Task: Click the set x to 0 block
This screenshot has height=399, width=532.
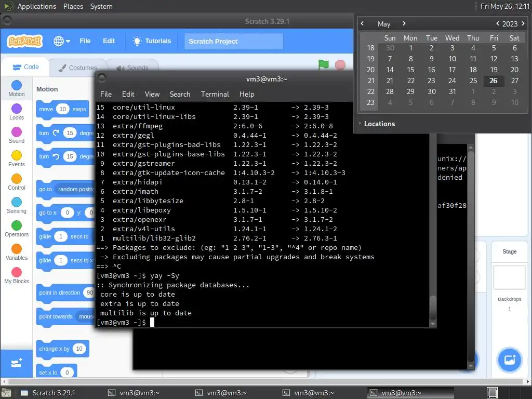Action: (x=49, y=372)
